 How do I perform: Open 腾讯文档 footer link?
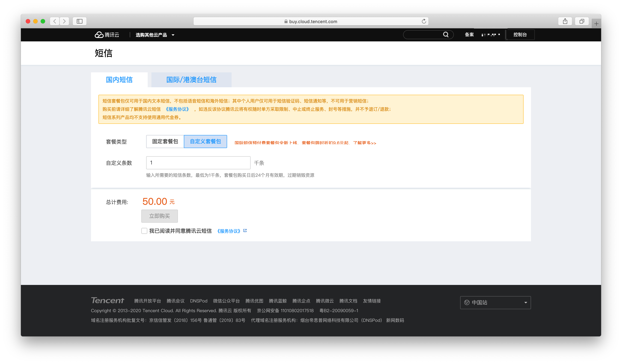348,301
